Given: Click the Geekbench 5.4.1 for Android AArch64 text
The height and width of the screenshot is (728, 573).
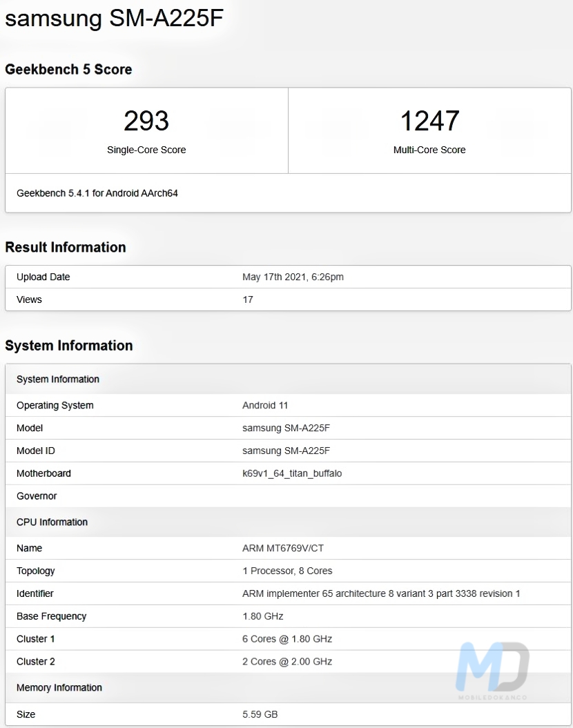Looking at the screenshot, I should [x=97, y=193].
